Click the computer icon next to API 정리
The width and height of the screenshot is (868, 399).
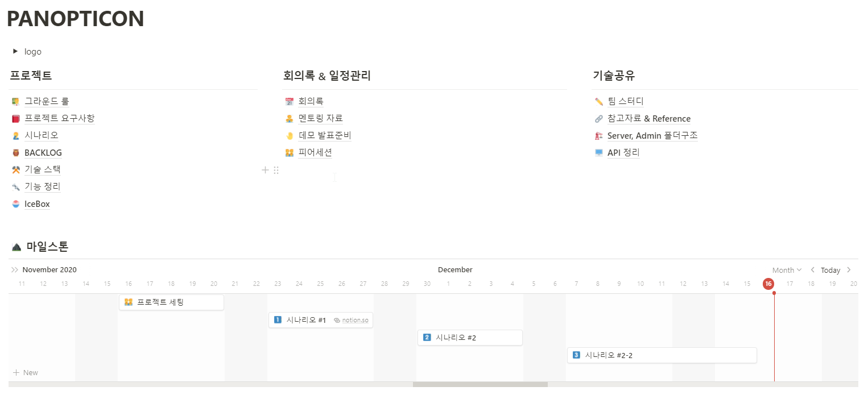point(599,152)
